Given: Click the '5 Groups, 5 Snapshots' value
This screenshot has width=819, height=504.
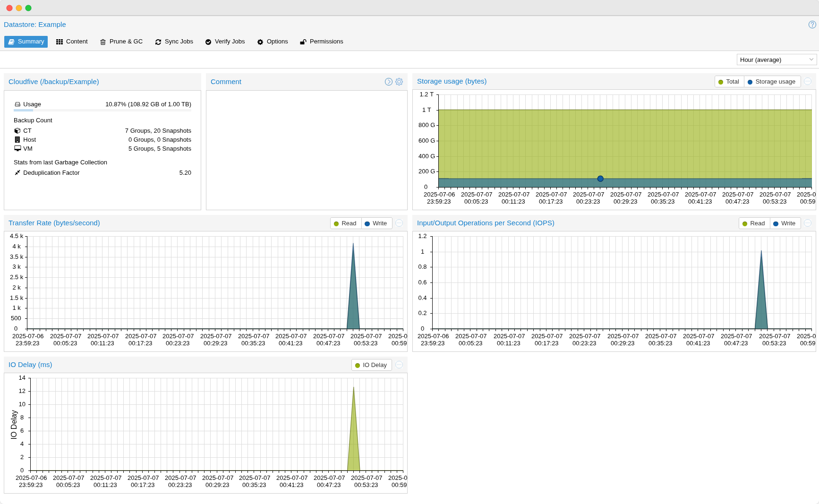Looking at the screenshot, I should click(160, 149).
